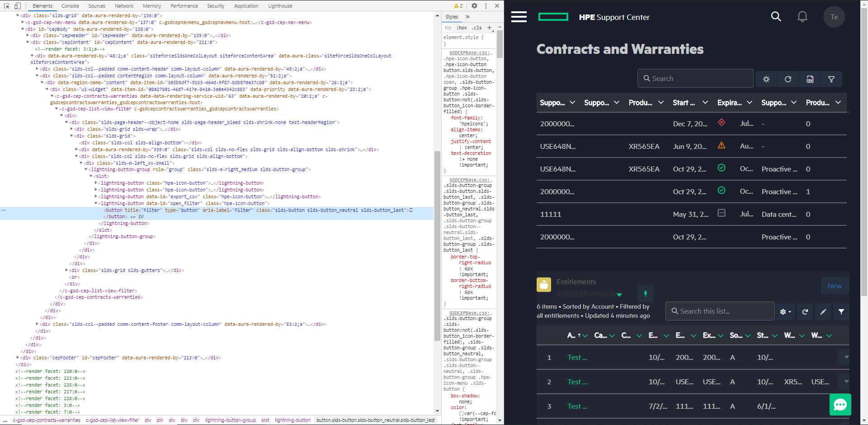Select the highlighted button title="Filter" DOM line
The height and width of the screenshot is (425, 868).
217,213
